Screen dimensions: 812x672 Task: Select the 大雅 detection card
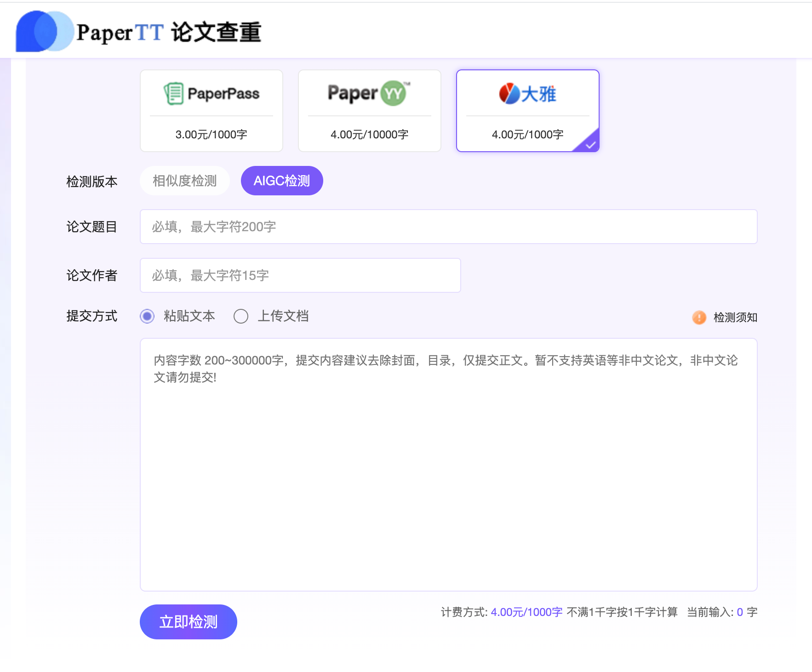point(528,111)
